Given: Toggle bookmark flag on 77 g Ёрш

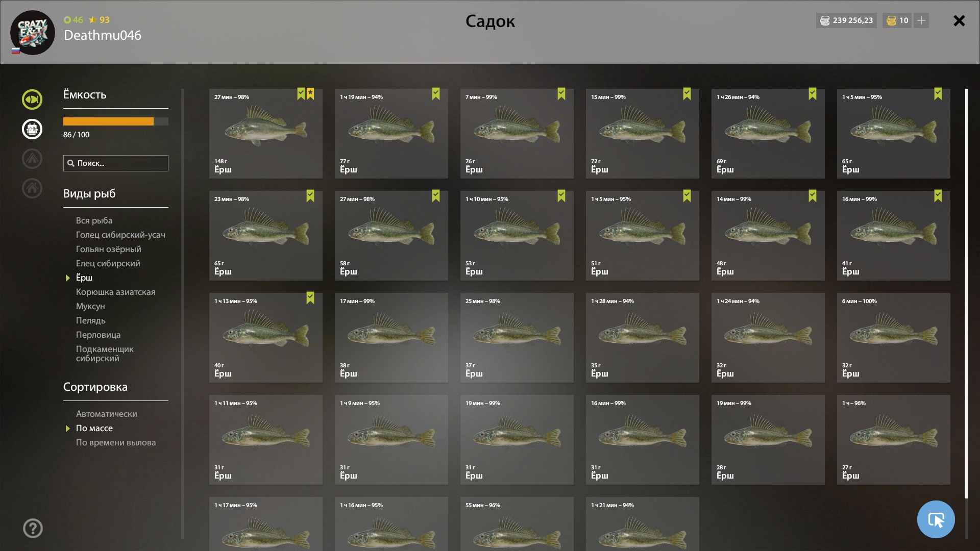Looking at the screenshot, I should pos(436,94).
